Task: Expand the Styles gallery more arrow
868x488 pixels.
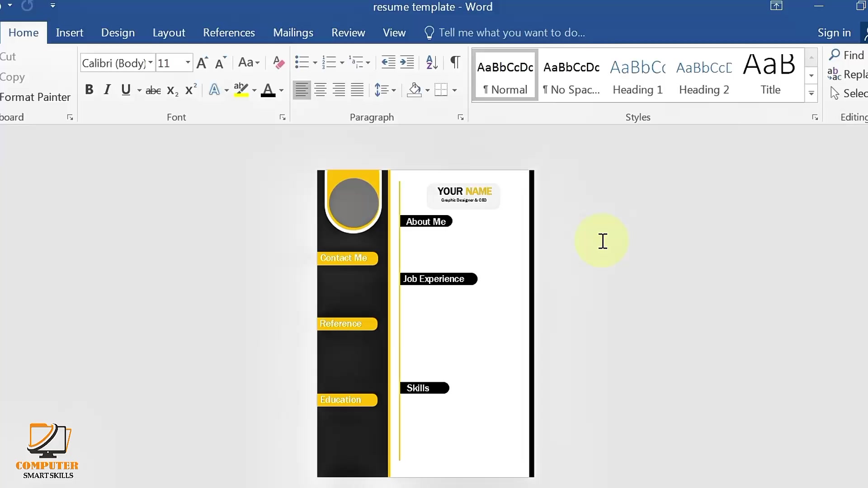Action: pos(811,94)
